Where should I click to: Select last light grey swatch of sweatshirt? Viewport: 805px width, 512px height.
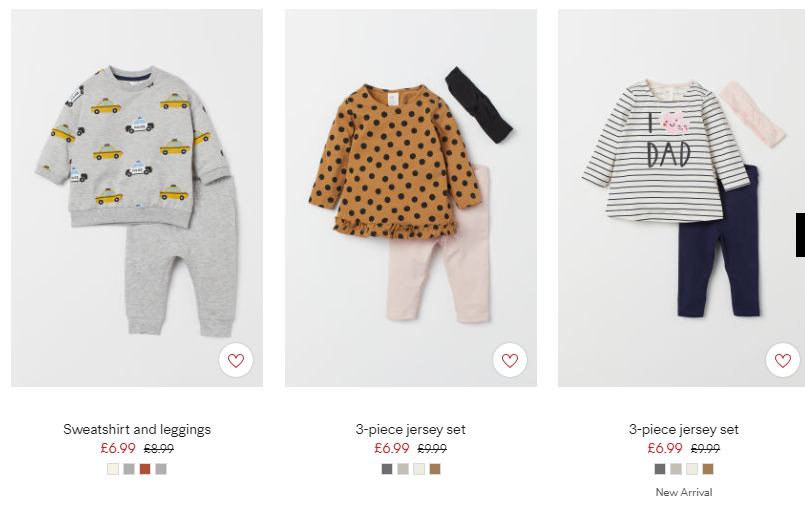pyautogui.click(x=161, y=469)
